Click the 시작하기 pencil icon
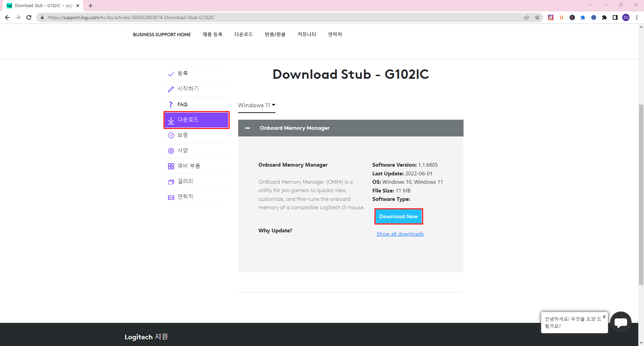 [171, 89]
